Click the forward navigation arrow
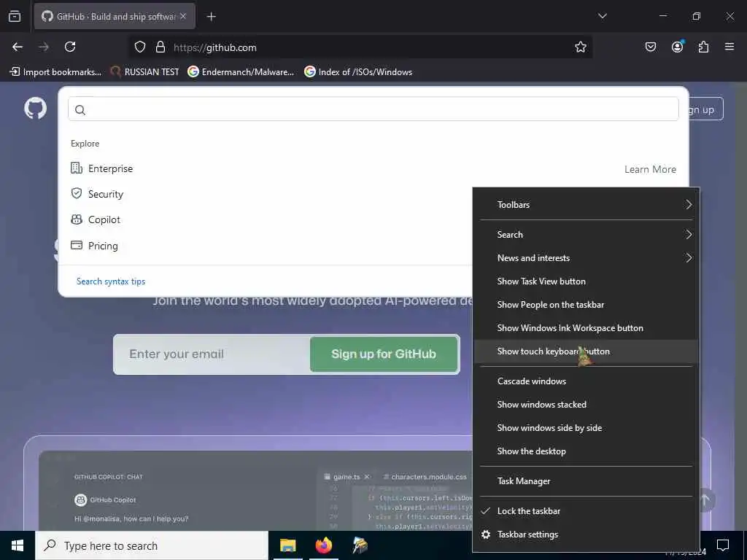Image resolution: width=747 pixels, height=560 pixels. click(44, 47)
